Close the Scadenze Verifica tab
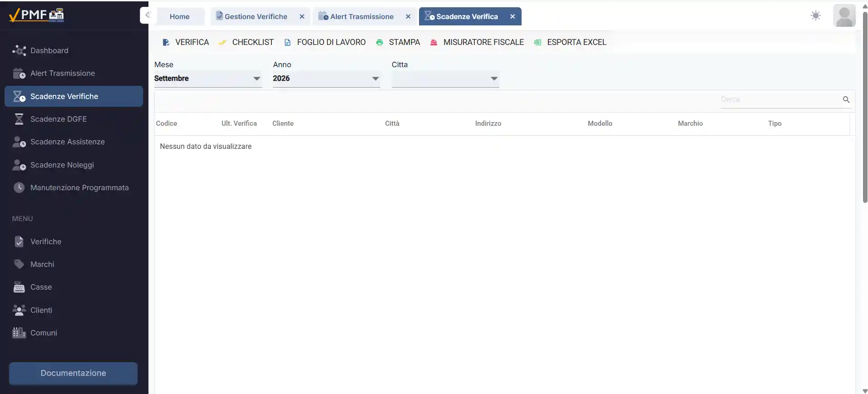 pyautogui.click(x=513, y=16)
